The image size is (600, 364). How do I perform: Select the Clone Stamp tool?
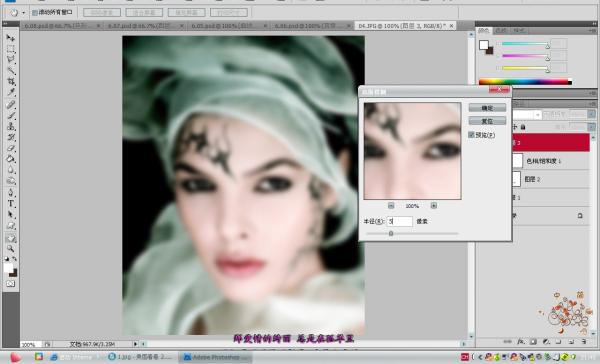pyautogui.click(x=10, y=126)
